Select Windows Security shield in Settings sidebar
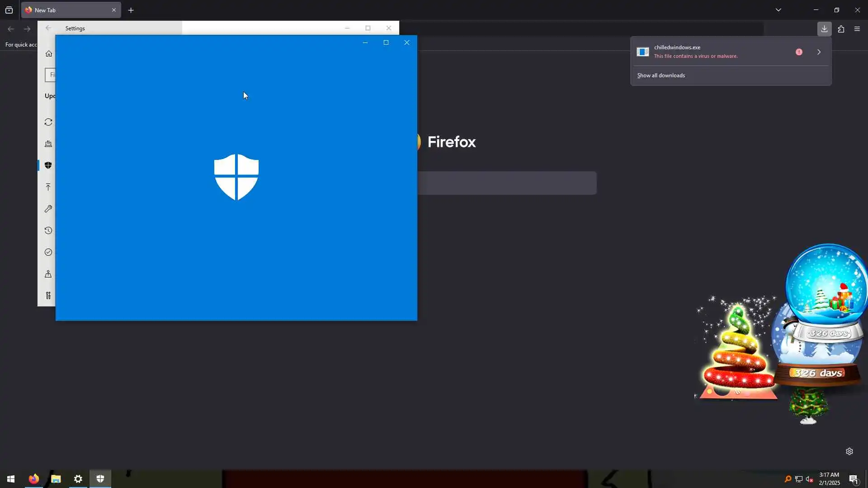Viewport: 868px width, 488px height. pyautogui.click(x=48, y=165)
